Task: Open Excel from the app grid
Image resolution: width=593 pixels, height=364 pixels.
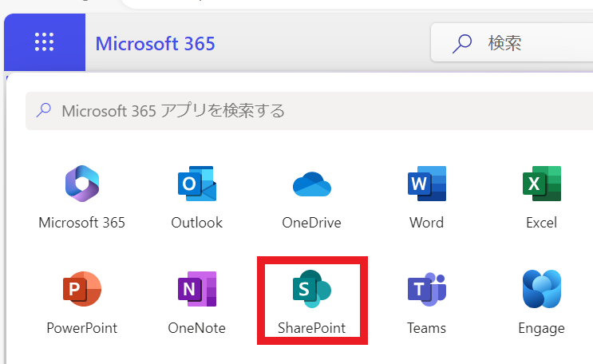Action: 542,184
